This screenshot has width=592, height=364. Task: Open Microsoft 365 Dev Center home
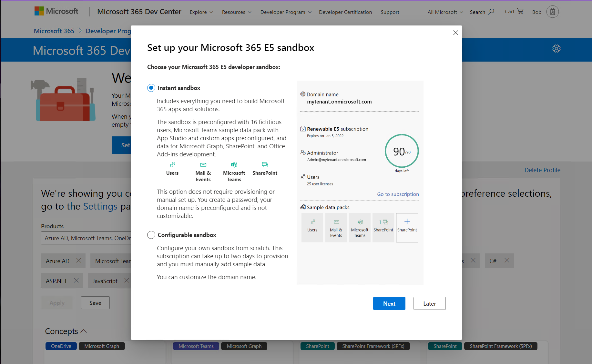coord(139,12)
